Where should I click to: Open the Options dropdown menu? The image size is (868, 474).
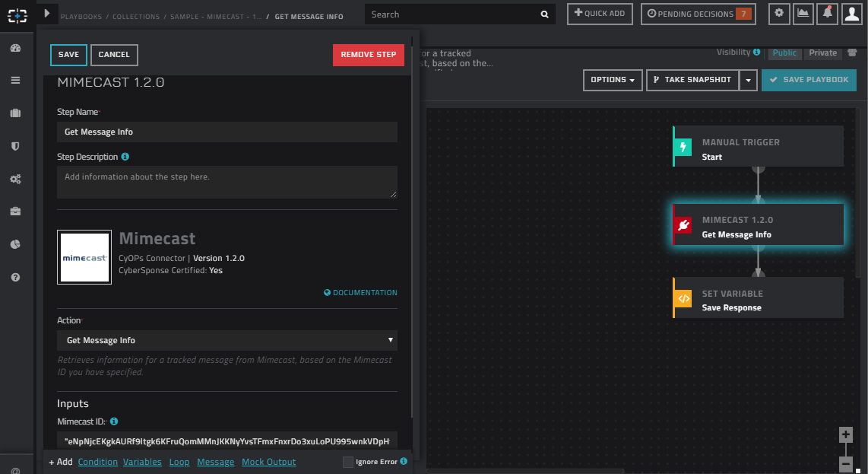pyautogui.click(x=613, y=80)
